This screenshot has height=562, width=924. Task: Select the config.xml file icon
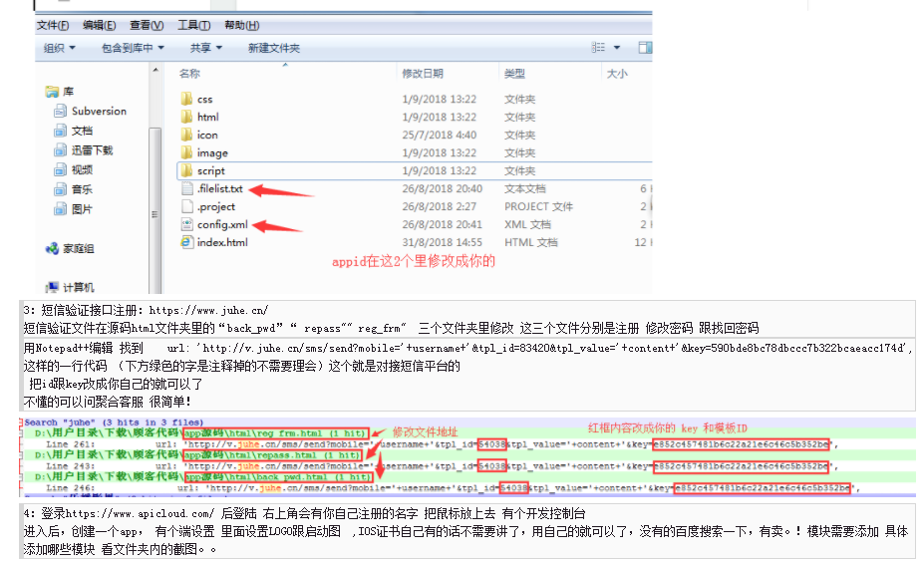point(186,224)
